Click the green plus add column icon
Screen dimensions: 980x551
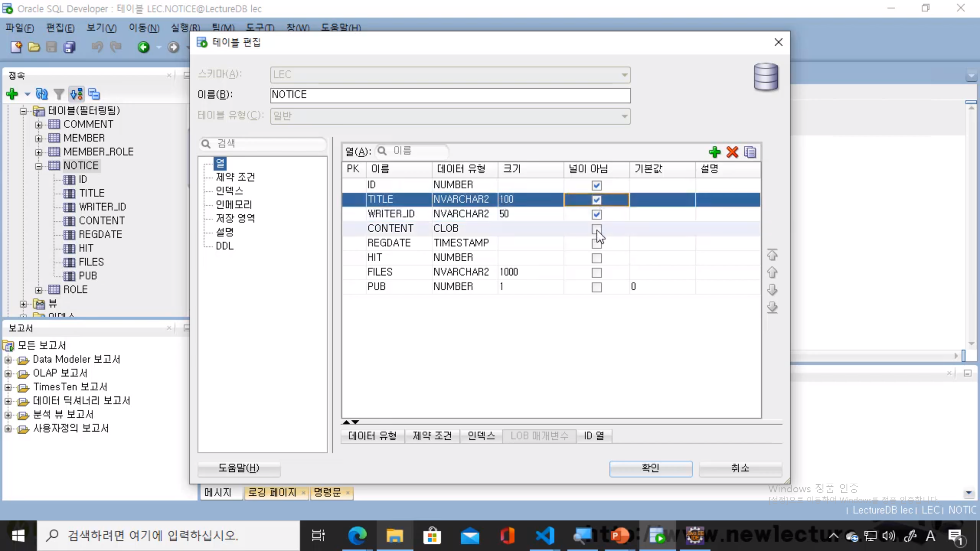point(715,152)
